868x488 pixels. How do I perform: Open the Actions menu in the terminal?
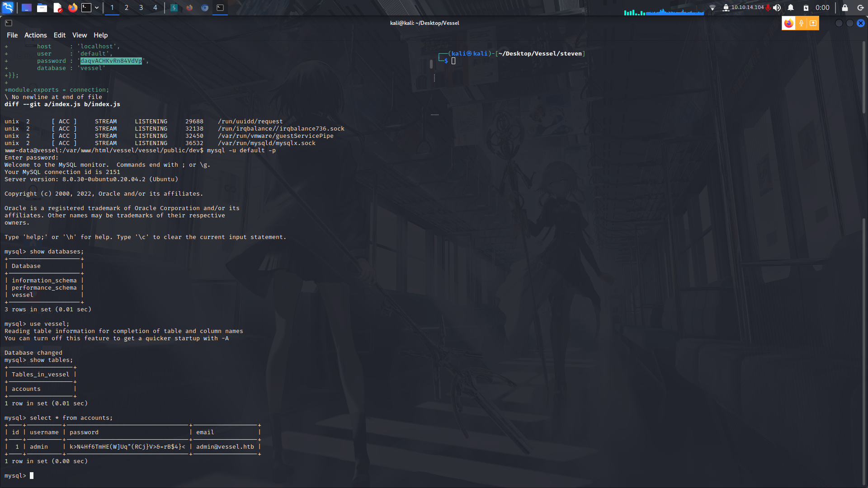tap(35, 35)
